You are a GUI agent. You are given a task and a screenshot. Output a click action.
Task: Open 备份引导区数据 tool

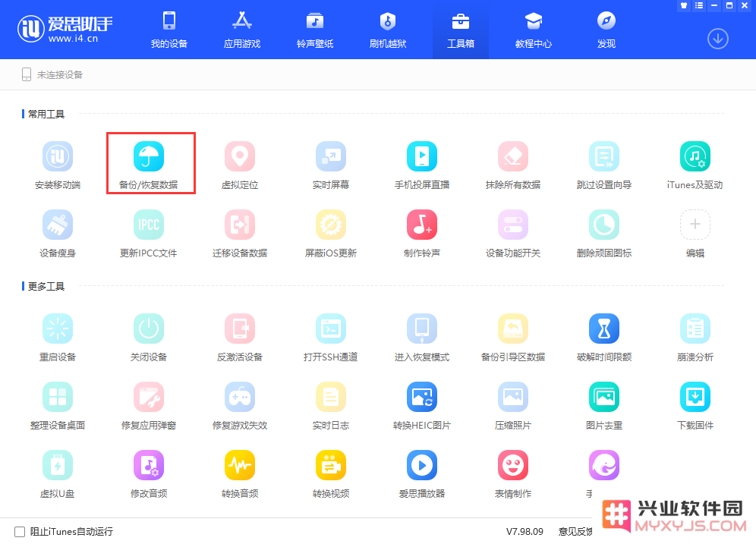pyautogui.click(x=513, y=338)
